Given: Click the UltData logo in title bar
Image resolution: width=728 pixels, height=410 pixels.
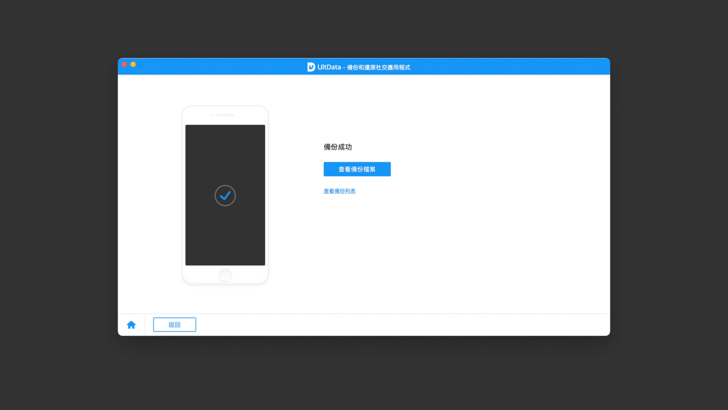Looking at the screenshot, I should pos(311,67).
